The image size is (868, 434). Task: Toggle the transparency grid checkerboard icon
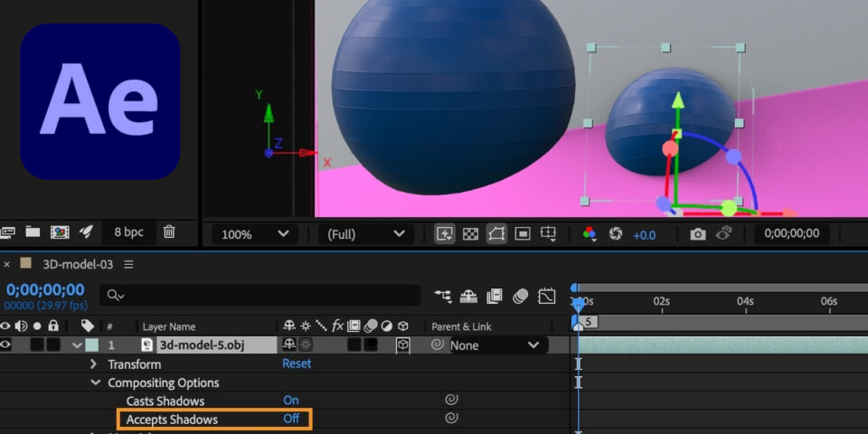470,234
